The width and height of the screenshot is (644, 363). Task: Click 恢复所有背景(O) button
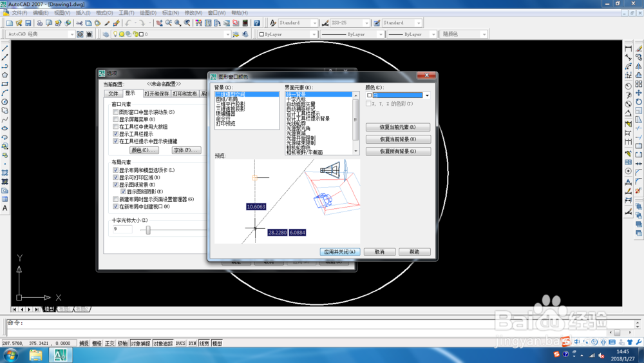[398, 152]
